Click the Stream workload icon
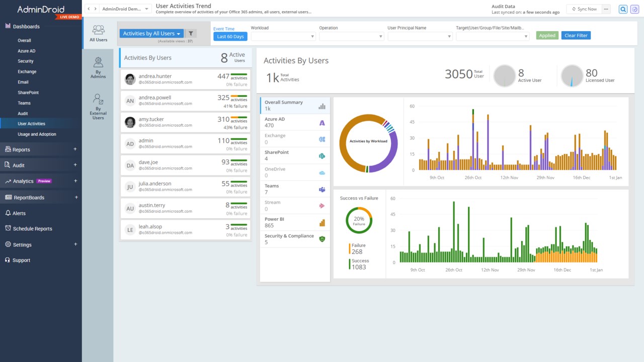The height and width of the screenshot is (362, 644). click(322, 206)
